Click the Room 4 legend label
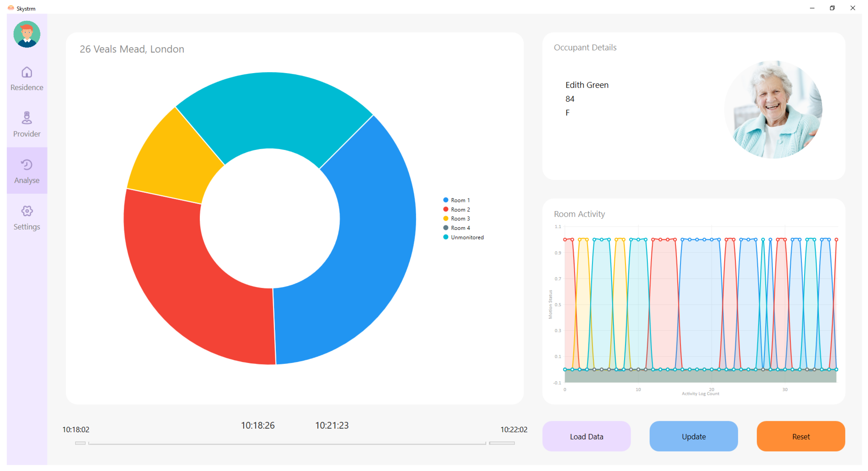 pyautogui.click(x=460, y=228)
